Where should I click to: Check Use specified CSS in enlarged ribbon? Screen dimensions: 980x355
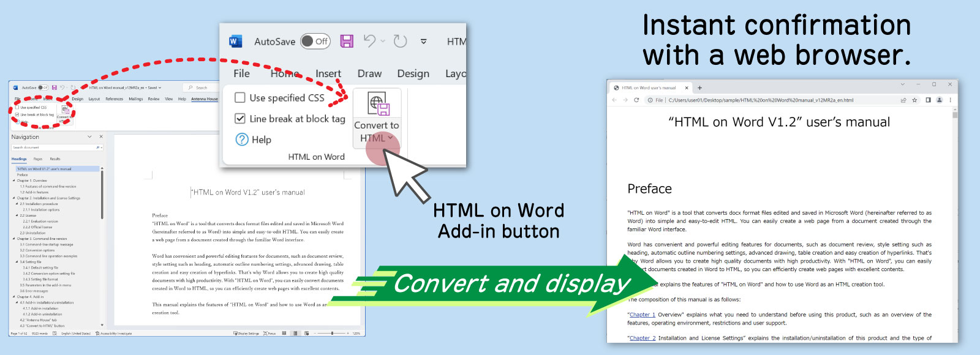[240, 97]
